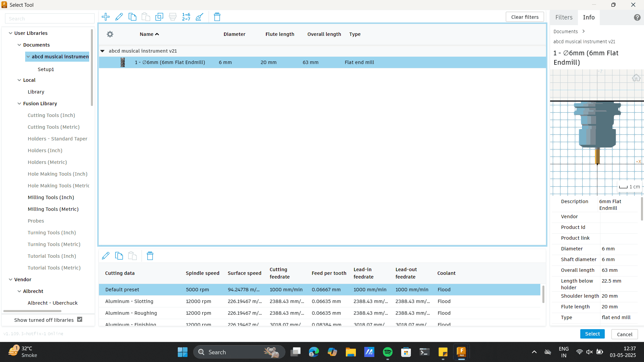Click the taskbar Search box
Image resolution: width=644 pixels, height=362 pixels.
(239, 352)
